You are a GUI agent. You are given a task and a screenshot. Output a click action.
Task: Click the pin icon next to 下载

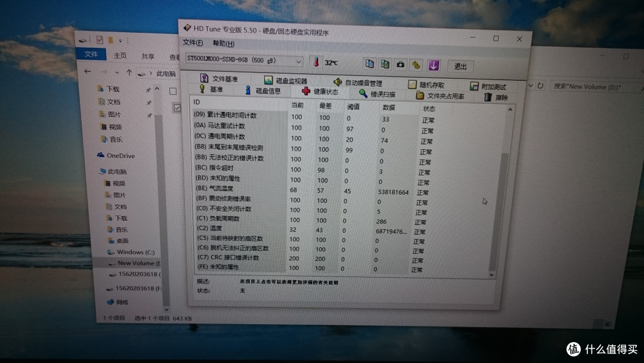[148, 90]
